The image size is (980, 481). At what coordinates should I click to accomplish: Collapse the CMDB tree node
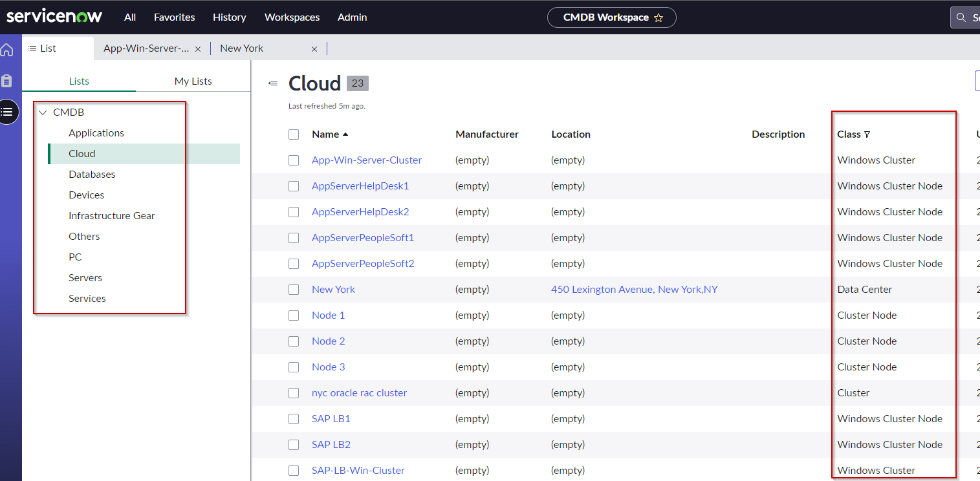pos(43,112)
